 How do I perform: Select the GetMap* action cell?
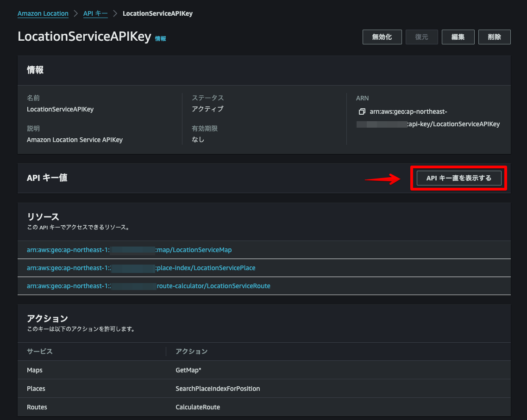tap(188, 370)
